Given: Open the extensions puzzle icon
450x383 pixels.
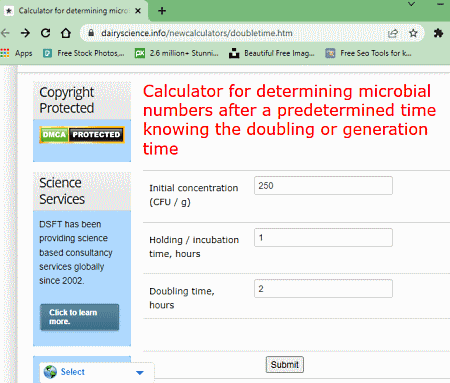Looking at the screenshot, I should [x=438, y=33].
